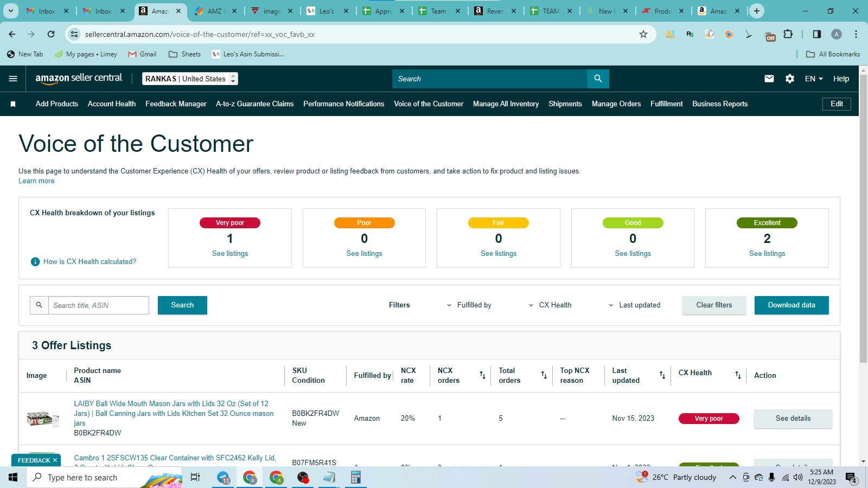The width and height of the screenshot is (868, 488).
Task: Click the bookmark flag icon in nav bar
Action: coord(13,104)
